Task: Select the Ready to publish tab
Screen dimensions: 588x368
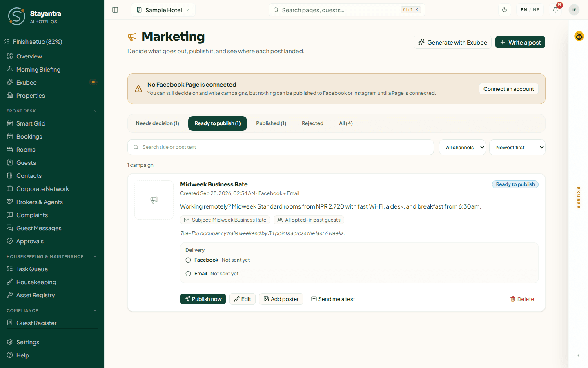Action: click(x=218, y=123)
